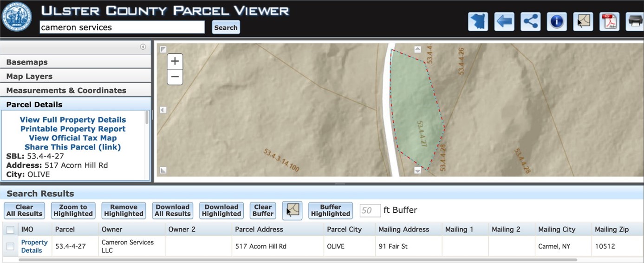Click the ft Buffer distance input field
Screen dimensions: 644x263
(370, 210)
